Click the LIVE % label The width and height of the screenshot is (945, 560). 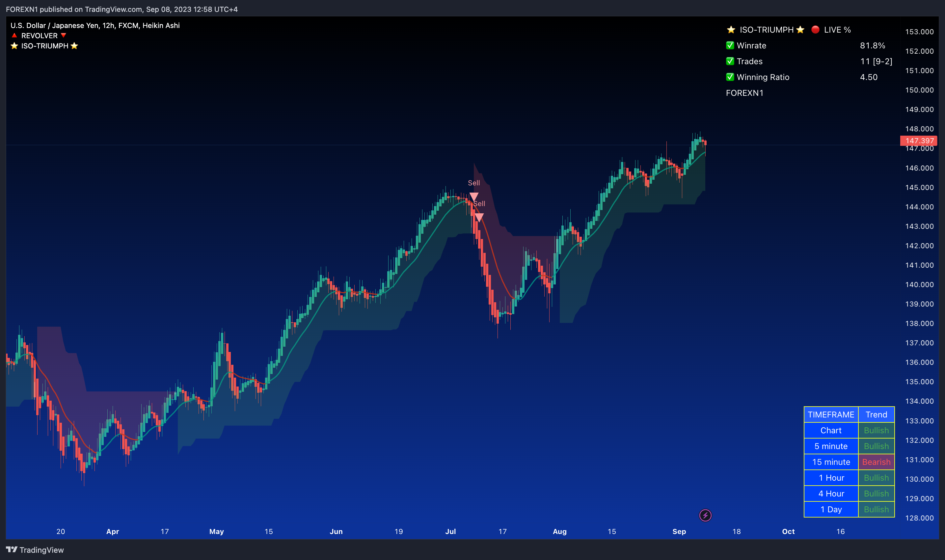pos(837,29)
